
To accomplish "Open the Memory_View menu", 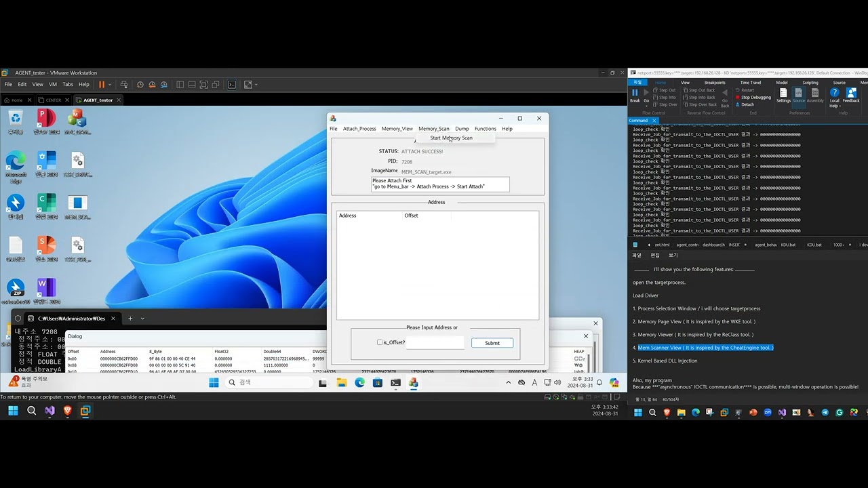I will [x=397, y=129].
